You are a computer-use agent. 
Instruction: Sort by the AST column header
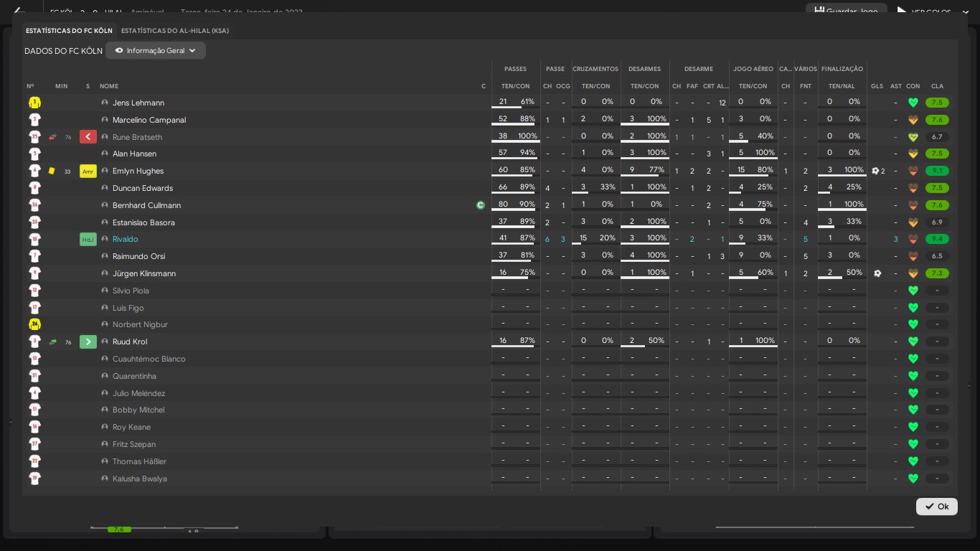(x=896, y=86)
